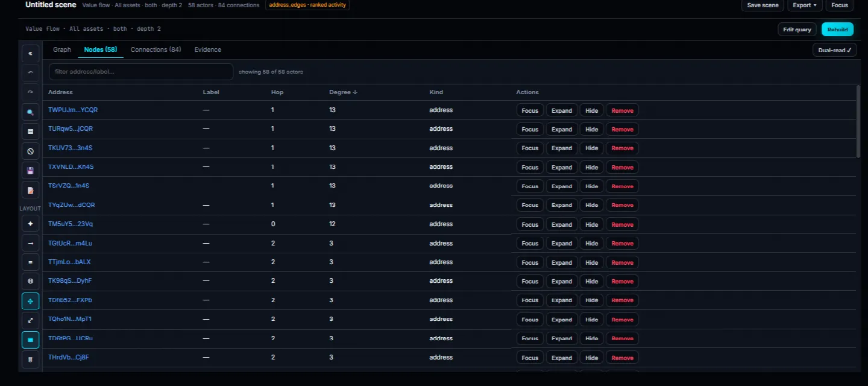Click the floppy disk save icon
The width and height of the screenshot is (868, 386).
pyautogui.click(x=31, y=171)
